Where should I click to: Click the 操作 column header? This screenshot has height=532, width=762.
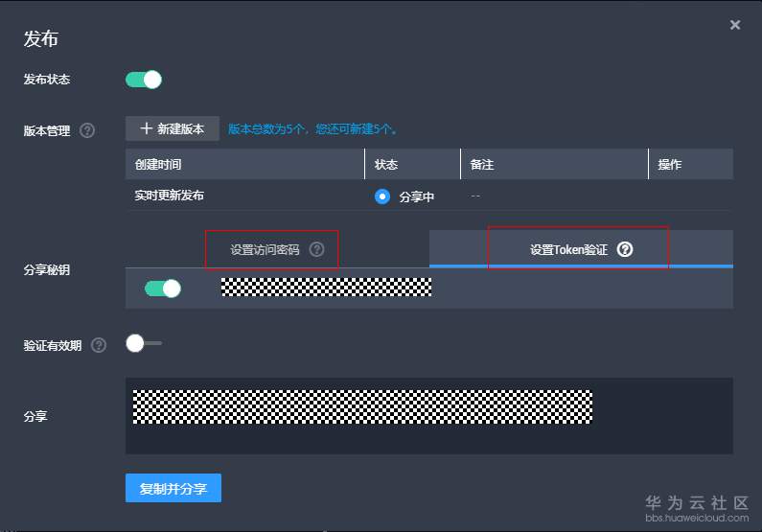[690, 164]
